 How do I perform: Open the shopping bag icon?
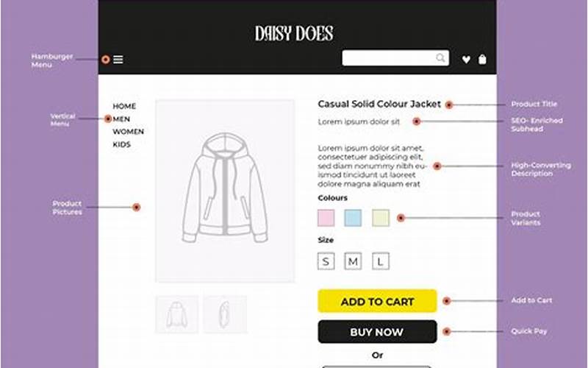(x=482, y=60)
